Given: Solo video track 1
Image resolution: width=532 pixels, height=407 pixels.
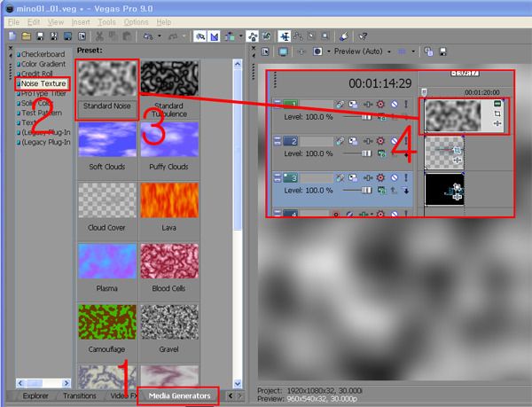Looking at the screenshot, I should [x=406, y=105].
